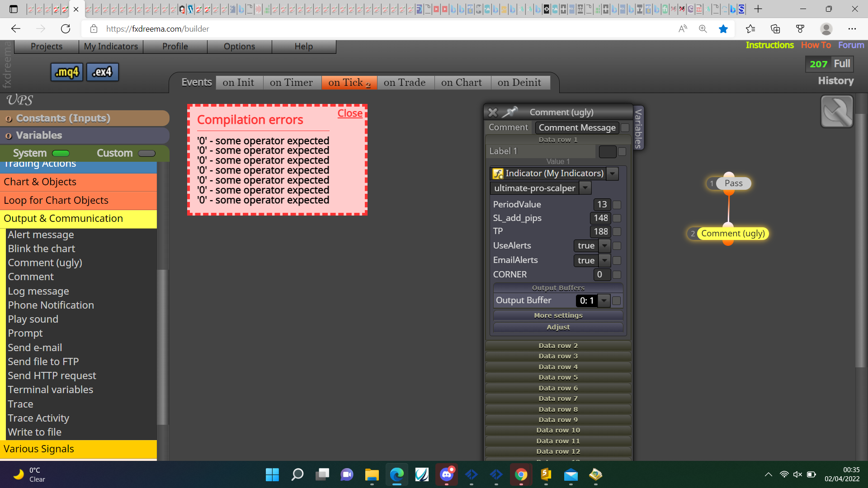
Task: Open browser read aloud option
Action: [683, 29]
